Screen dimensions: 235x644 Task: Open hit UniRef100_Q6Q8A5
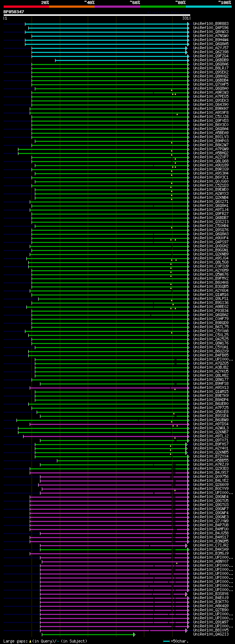point(211,44)
